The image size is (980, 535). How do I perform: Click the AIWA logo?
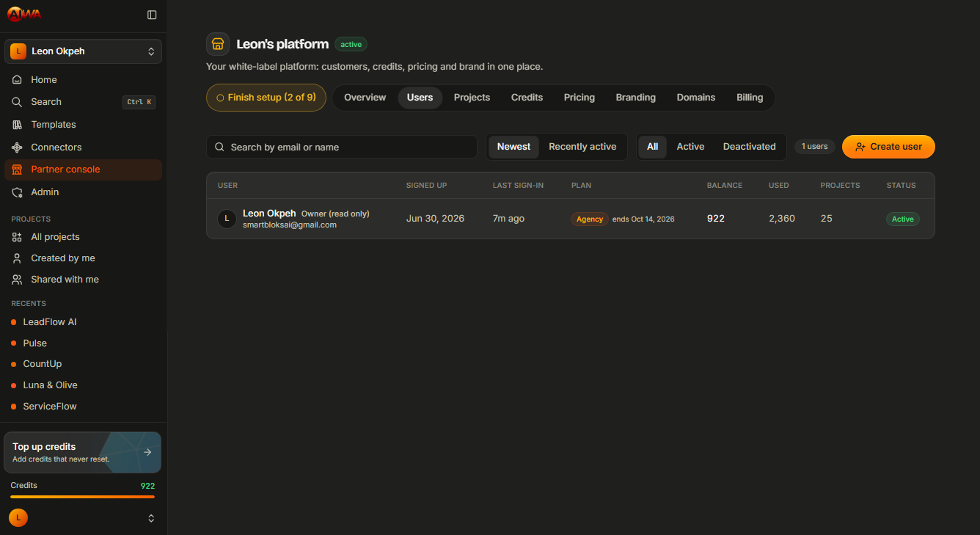pyautogui.click(x=24, y=14)
